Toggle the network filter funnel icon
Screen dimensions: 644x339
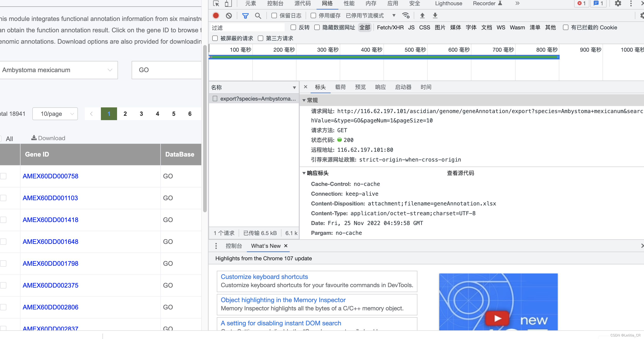(x=245, y=16)
